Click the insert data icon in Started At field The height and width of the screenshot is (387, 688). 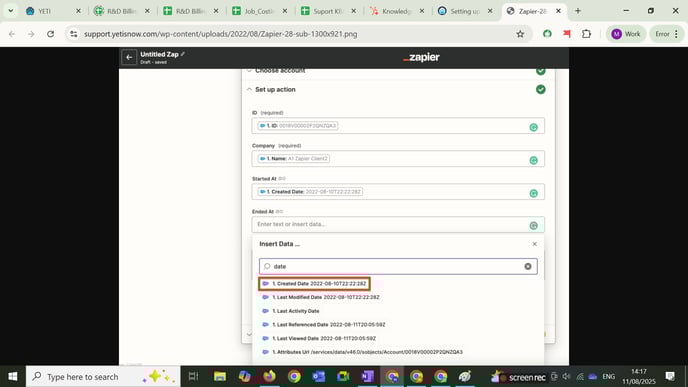(x=534, y=194)
